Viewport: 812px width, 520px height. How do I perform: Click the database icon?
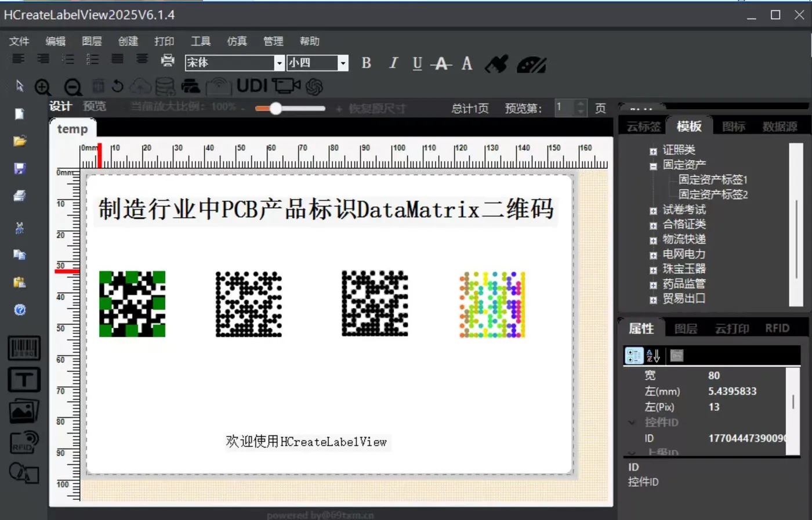coord(165,86)
